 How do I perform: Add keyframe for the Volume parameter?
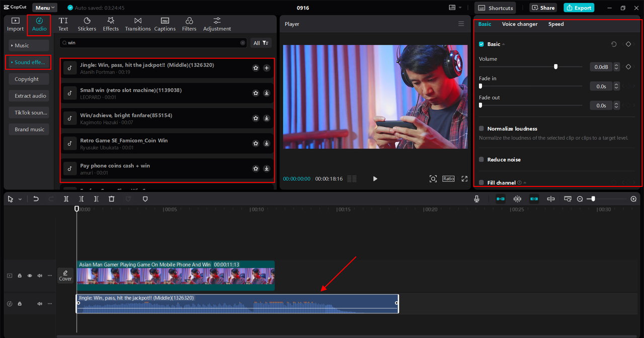tap(628, 66)
